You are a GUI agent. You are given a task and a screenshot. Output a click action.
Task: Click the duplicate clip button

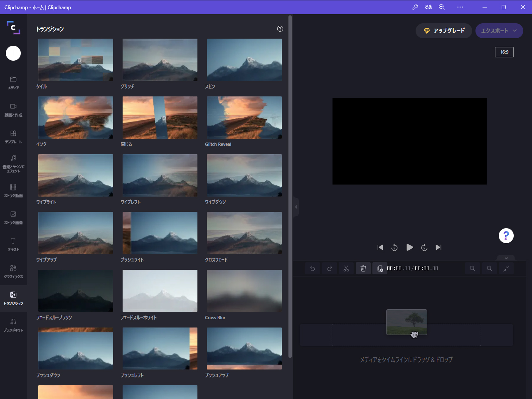[x=380, y=268]
